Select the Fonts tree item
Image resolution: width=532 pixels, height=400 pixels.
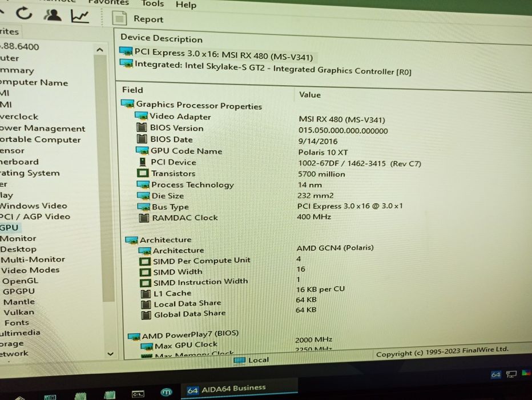click(x=17, y=323)
